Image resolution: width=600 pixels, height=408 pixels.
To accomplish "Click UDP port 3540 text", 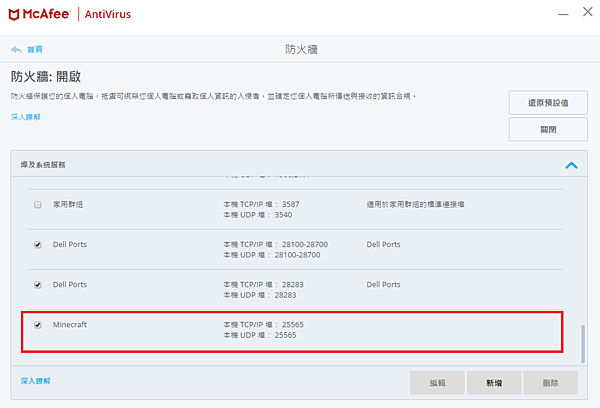I will pos(258,215).
